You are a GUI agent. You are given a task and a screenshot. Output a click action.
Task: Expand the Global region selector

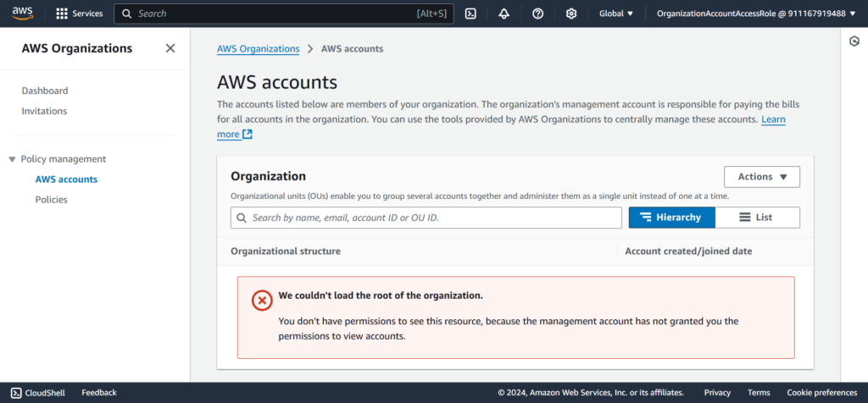click(x=616, y=14)
